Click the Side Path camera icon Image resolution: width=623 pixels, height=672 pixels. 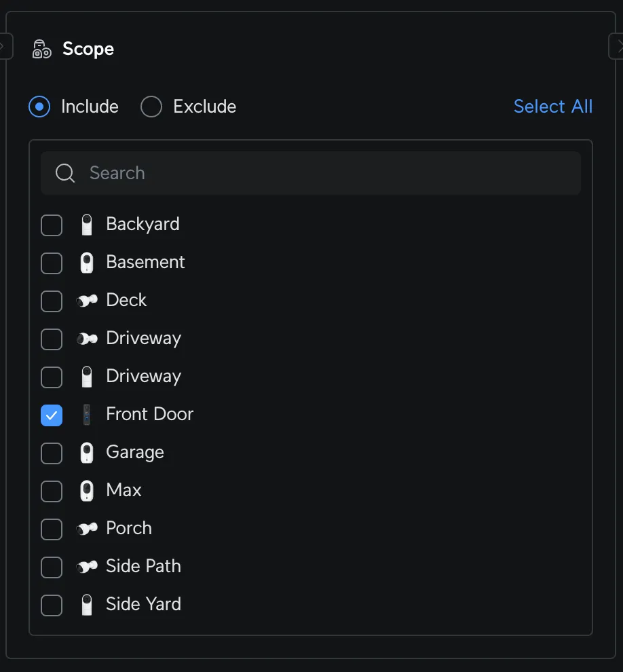pyautogui.click(x=88, y=567)
